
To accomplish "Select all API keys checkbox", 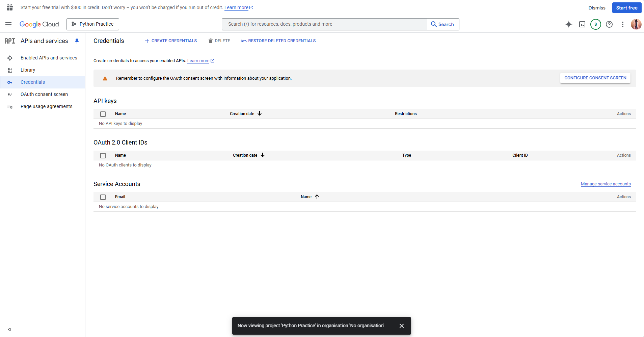I will click(103, 114).
